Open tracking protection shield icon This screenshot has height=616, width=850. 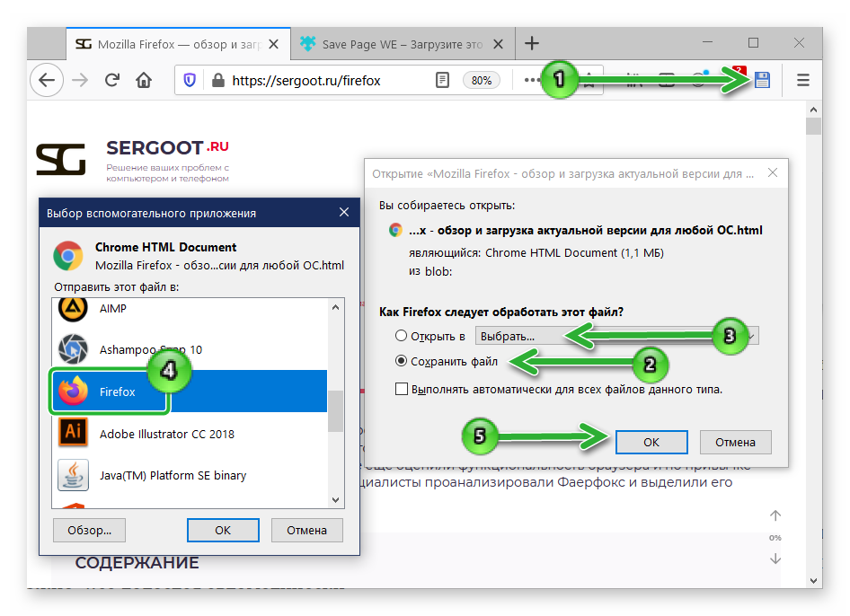coord(190,80)
